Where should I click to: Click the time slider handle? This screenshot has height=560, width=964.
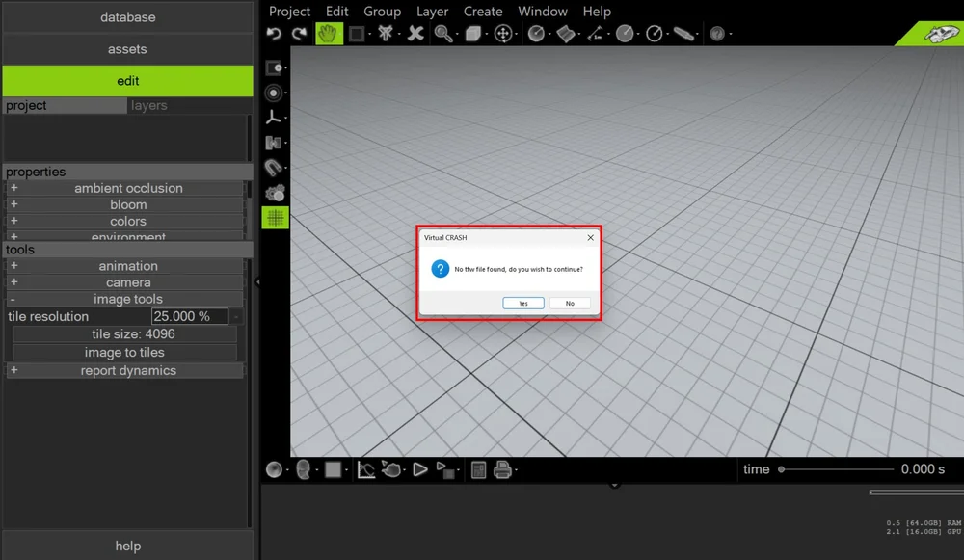781,469
